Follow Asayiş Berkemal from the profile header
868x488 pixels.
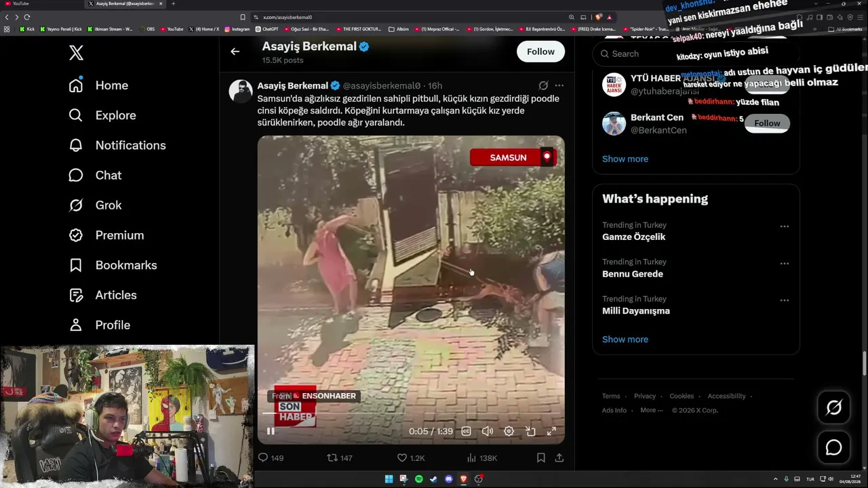[x=540, y=52]
